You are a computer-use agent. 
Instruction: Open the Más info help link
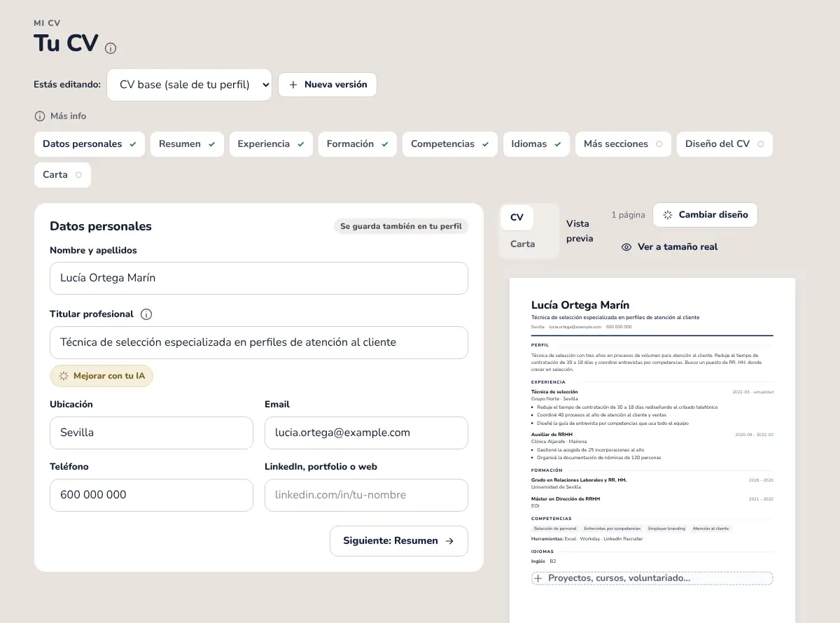tap(60, 115)
